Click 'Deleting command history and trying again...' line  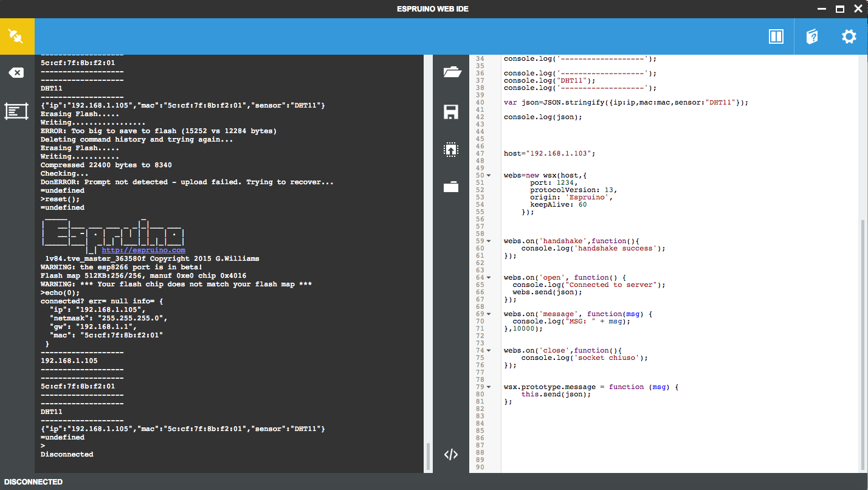(137, 139)
